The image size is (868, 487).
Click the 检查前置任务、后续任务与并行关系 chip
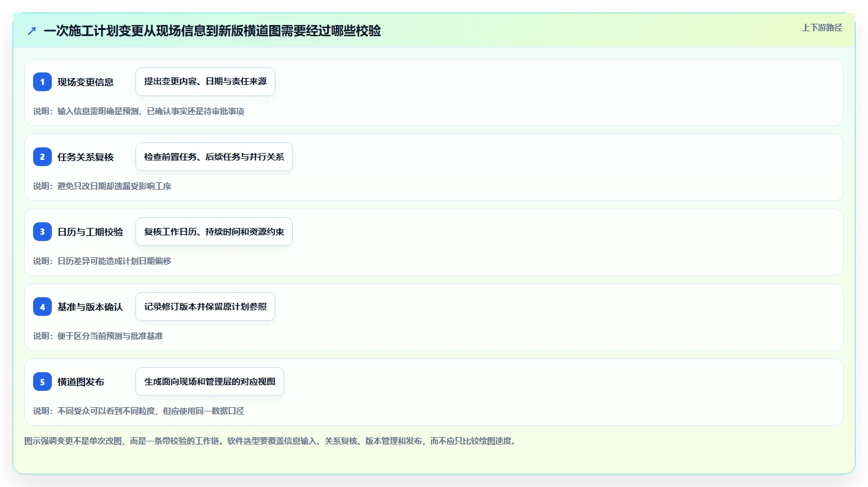[x=214, y=157]
